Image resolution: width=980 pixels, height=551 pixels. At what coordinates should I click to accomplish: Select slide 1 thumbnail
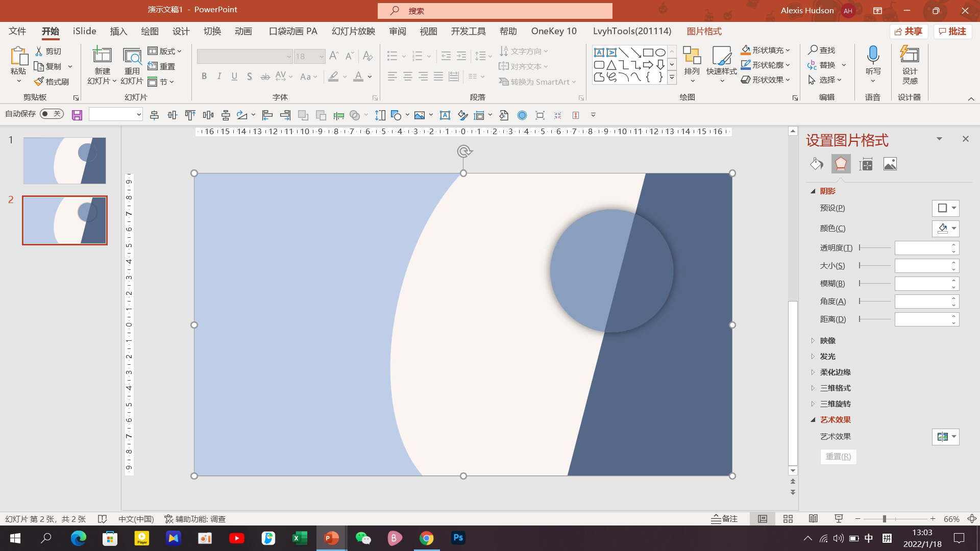(x=65, y=160)
